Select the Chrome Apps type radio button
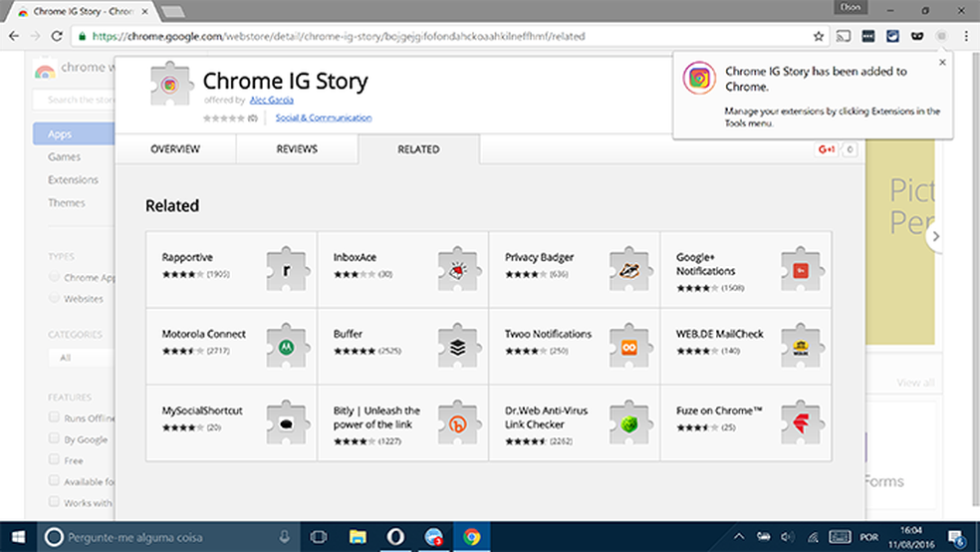 click(54, 277)
